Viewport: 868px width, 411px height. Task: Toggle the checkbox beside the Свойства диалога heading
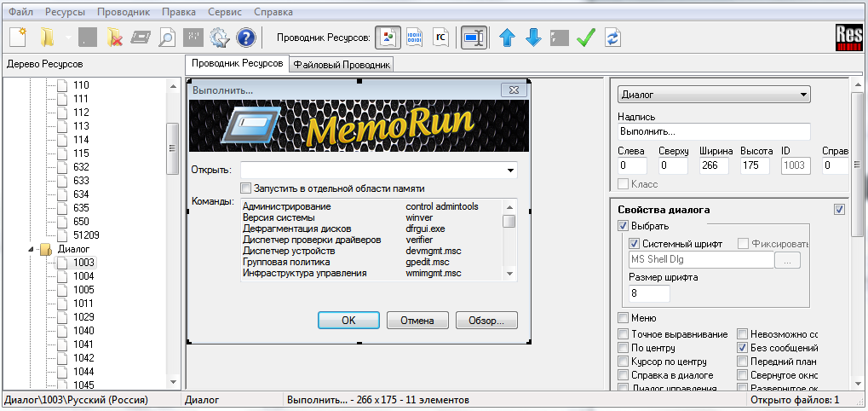click(839, 210)
